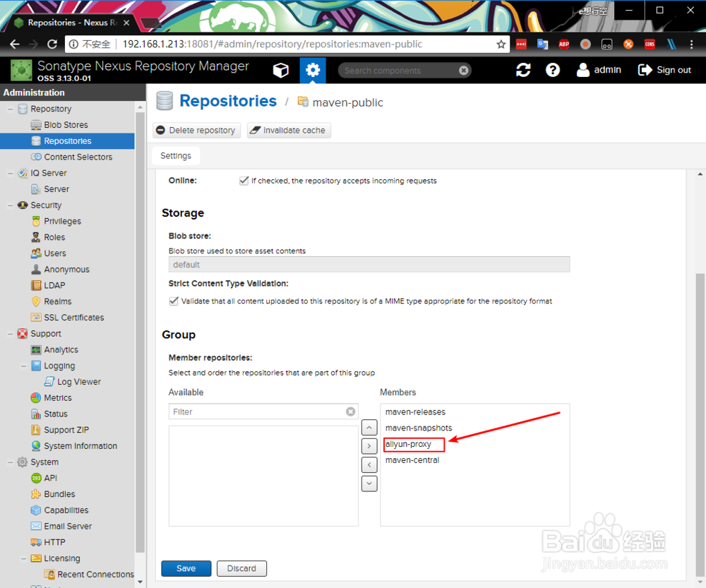Collapse the Logging tree node
Screen dimensions: 706x588
[23, 366]
